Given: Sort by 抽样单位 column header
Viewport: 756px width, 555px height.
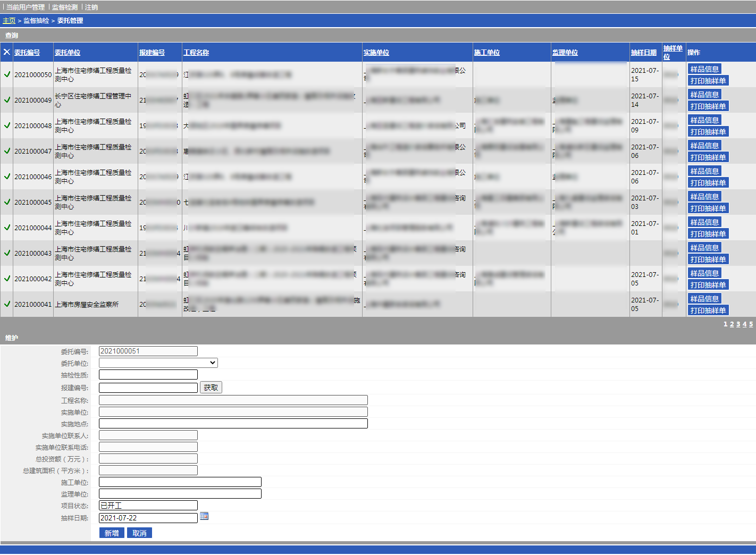Looking at the screenshot, I should point(673,52).
